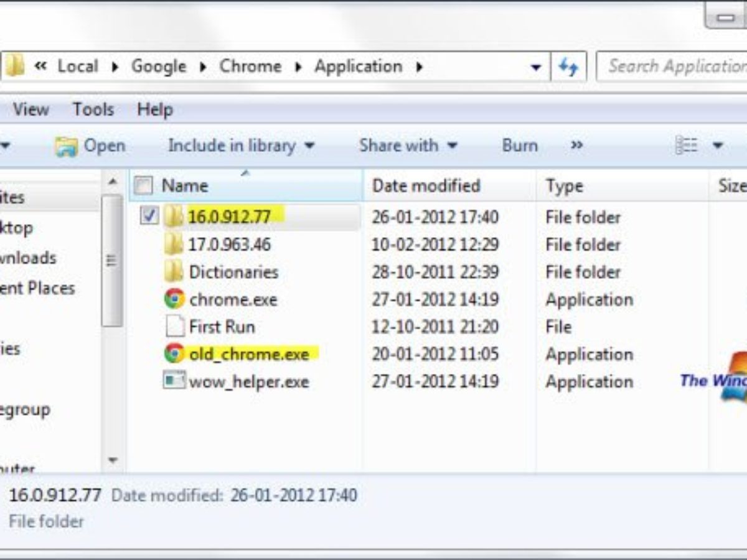Screen dimensions: 747x560
Task: Click the chrome.exe Chrome icon
Action: tap(174, 299)
